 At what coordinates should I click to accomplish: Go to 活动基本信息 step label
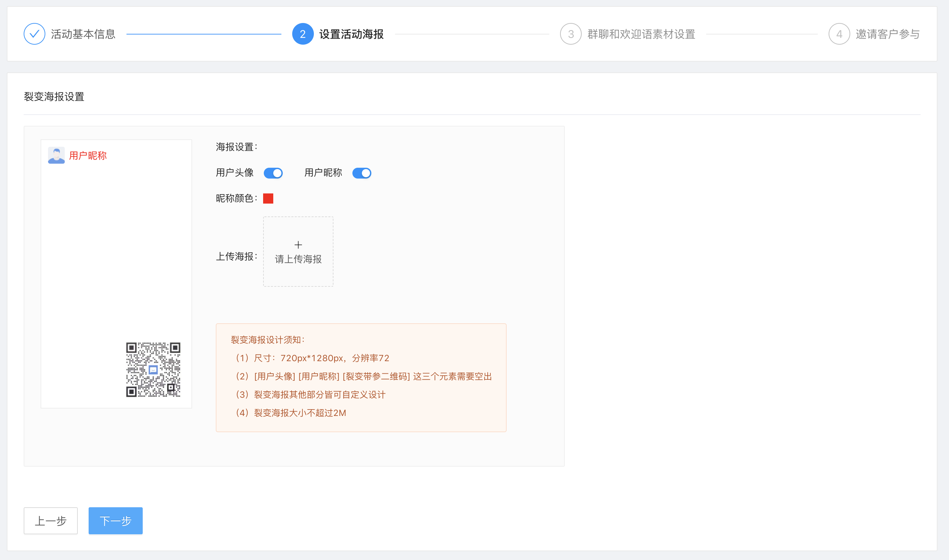83,34
